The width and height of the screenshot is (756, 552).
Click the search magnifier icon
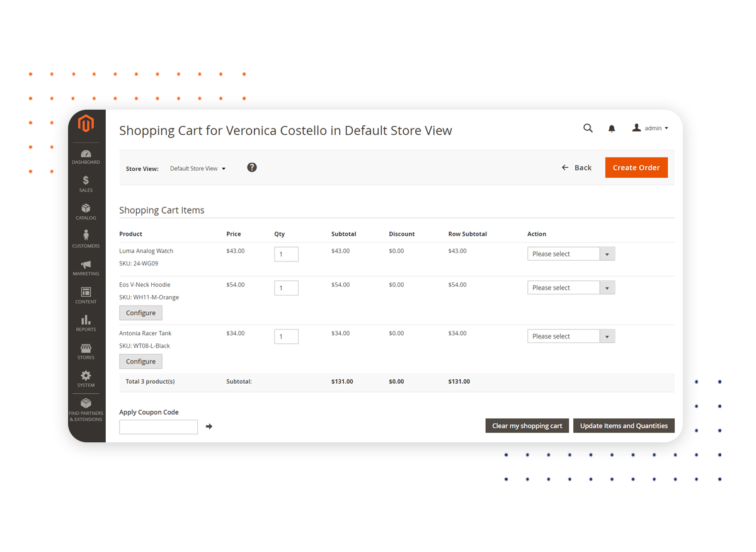coord(588,128)
